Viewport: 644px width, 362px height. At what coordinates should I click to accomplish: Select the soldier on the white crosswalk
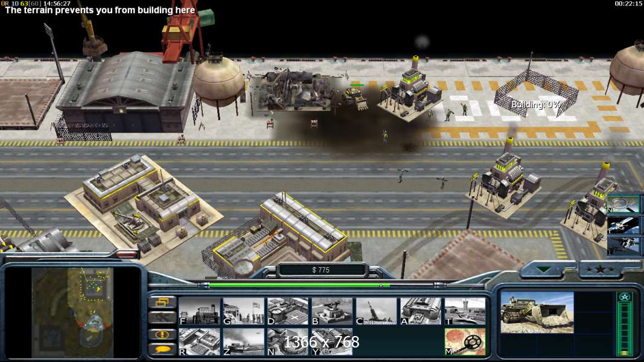[465, 109]
